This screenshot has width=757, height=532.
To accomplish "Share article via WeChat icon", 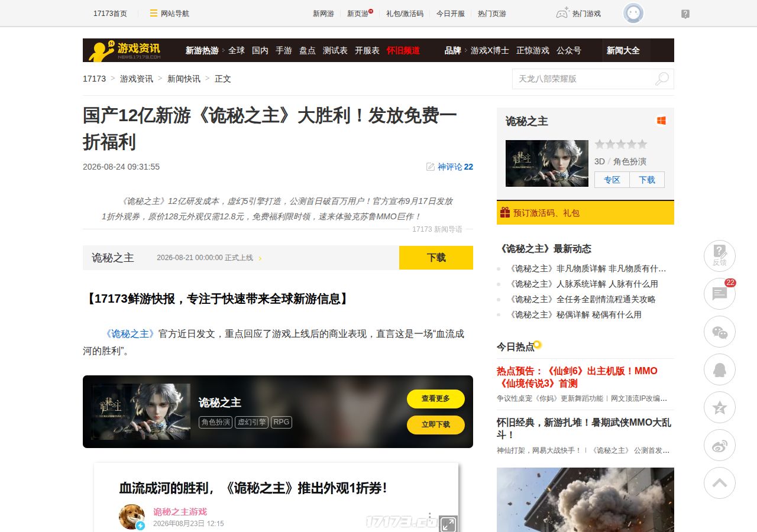I will (720, 332).
